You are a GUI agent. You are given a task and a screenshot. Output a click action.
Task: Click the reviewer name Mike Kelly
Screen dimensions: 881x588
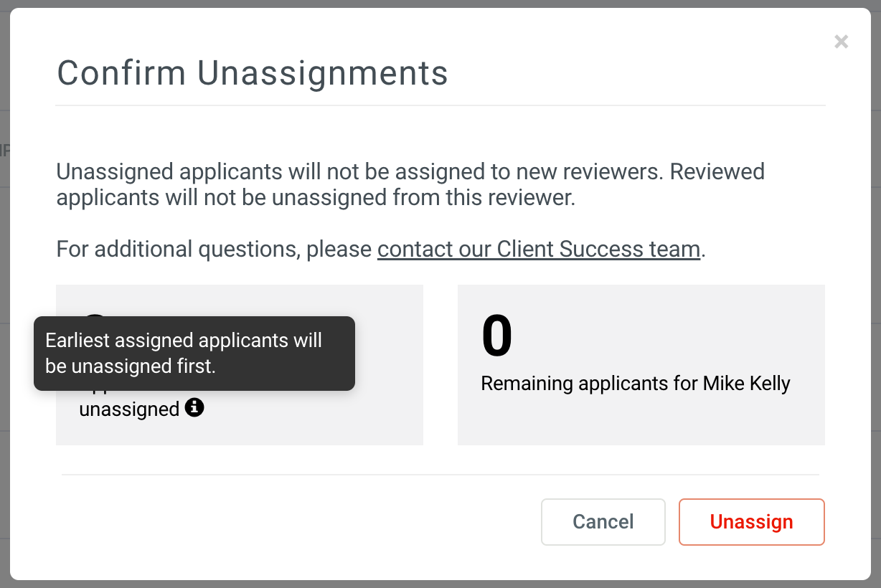click(747, 384)
